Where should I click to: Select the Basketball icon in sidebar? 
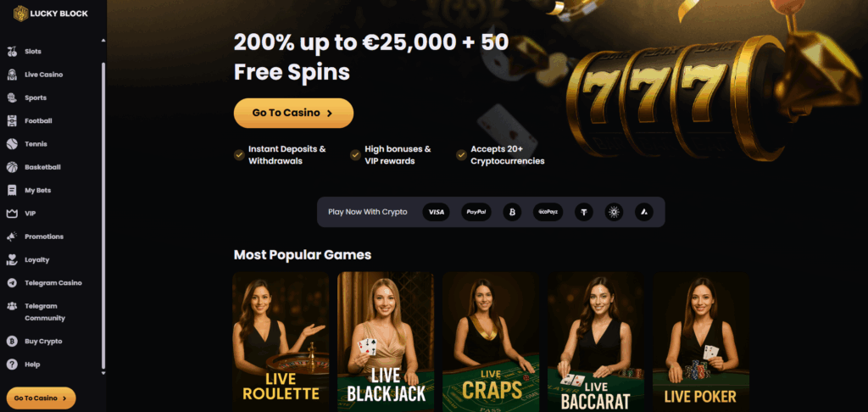(x=12, y=167)
